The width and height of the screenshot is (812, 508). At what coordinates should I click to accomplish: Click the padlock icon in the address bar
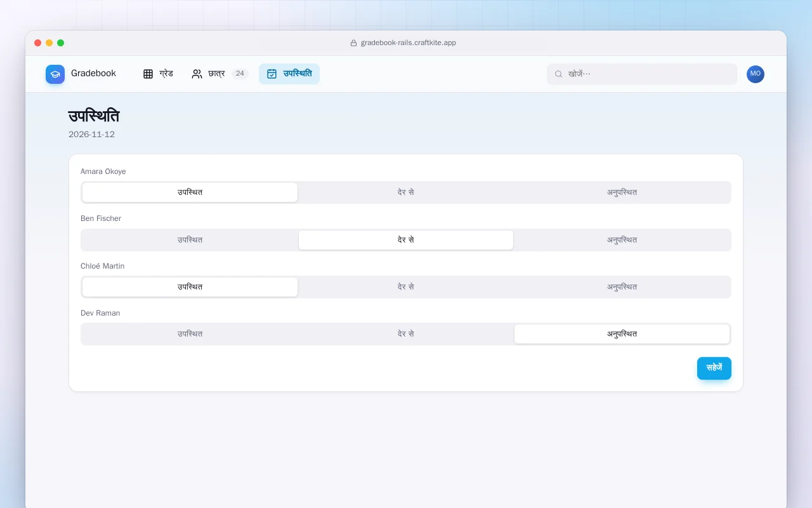354,43
